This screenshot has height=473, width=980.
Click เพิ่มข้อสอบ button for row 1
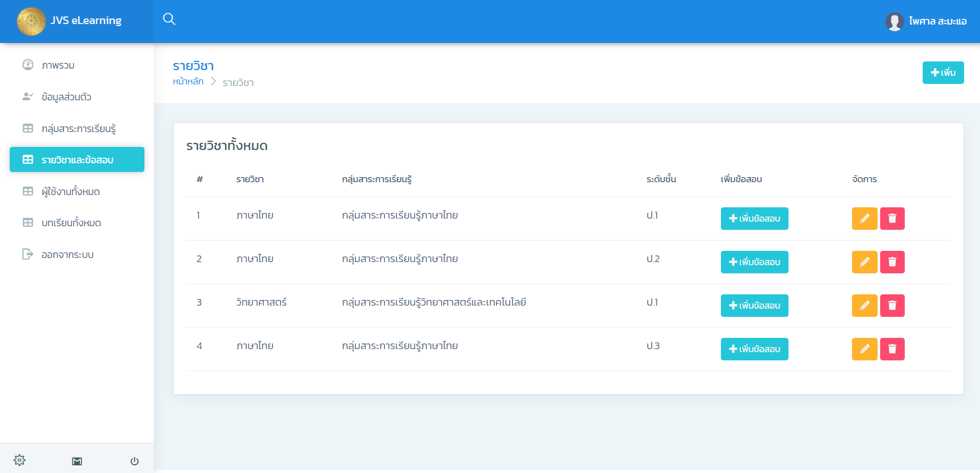tap(754, 219)
